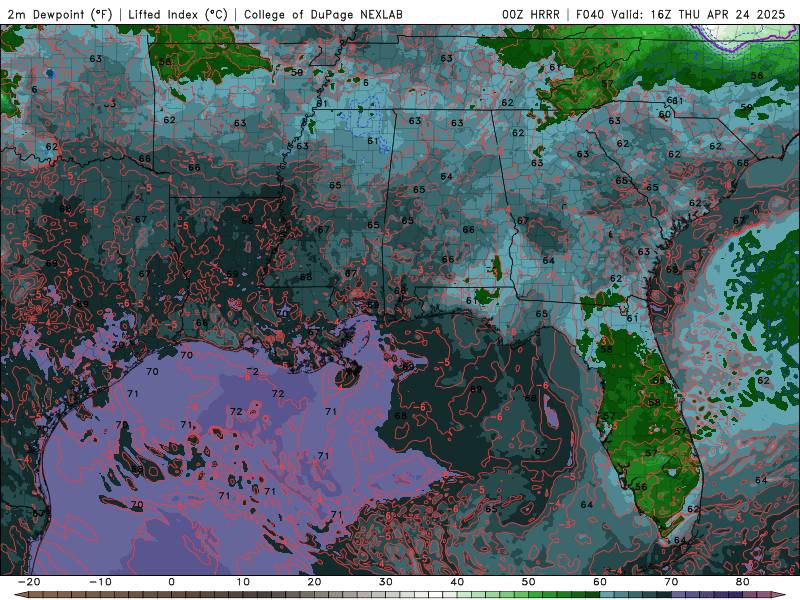800x600 pixels.
Task: Click the 70 label on the color scale
Action: pos(671,582)
